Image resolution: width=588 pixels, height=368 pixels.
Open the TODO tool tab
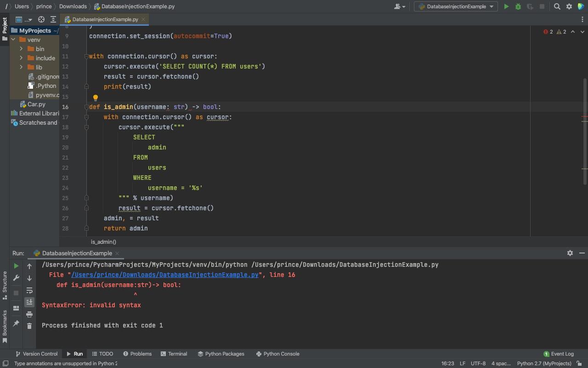point(102,354)
